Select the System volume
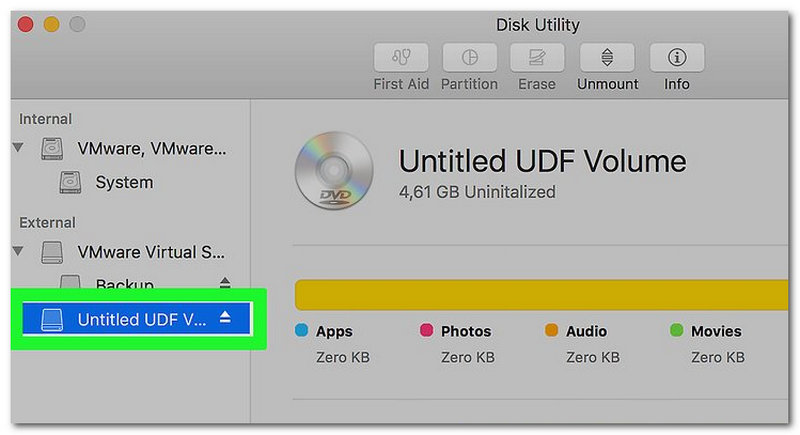Screen dimensions: 800x435 [x=124, y=183]
